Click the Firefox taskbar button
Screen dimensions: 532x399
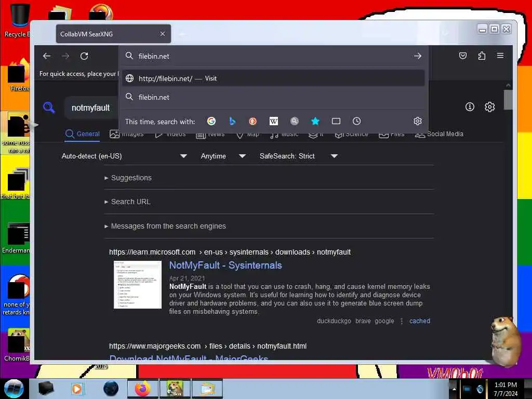[x=142, y=389]
